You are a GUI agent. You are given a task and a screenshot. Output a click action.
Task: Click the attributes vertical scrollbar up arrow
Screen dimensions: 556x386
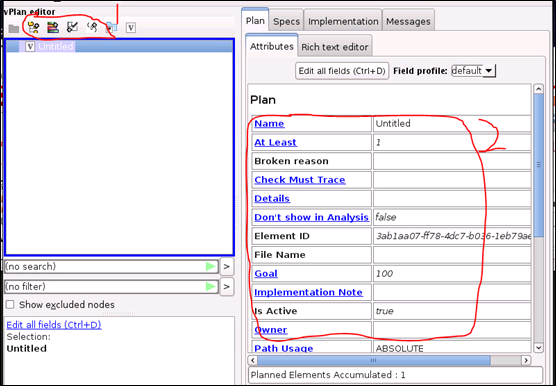(538, 89)
